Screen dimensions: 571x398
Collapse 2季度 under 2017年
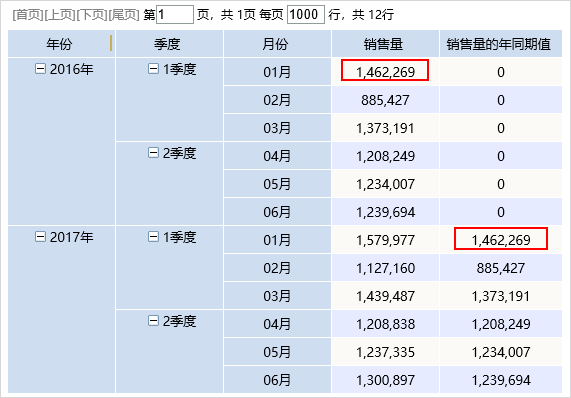click(x=153, y=321)
